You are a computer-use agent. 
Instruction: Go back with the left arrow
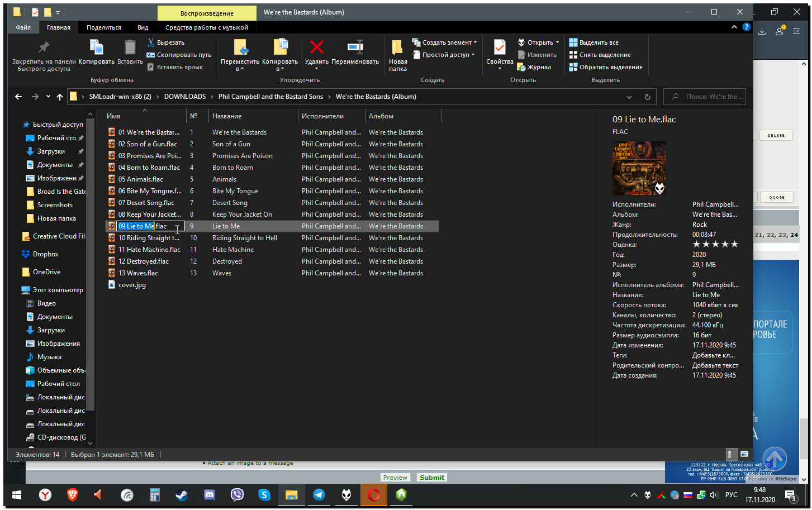point(18,97)
